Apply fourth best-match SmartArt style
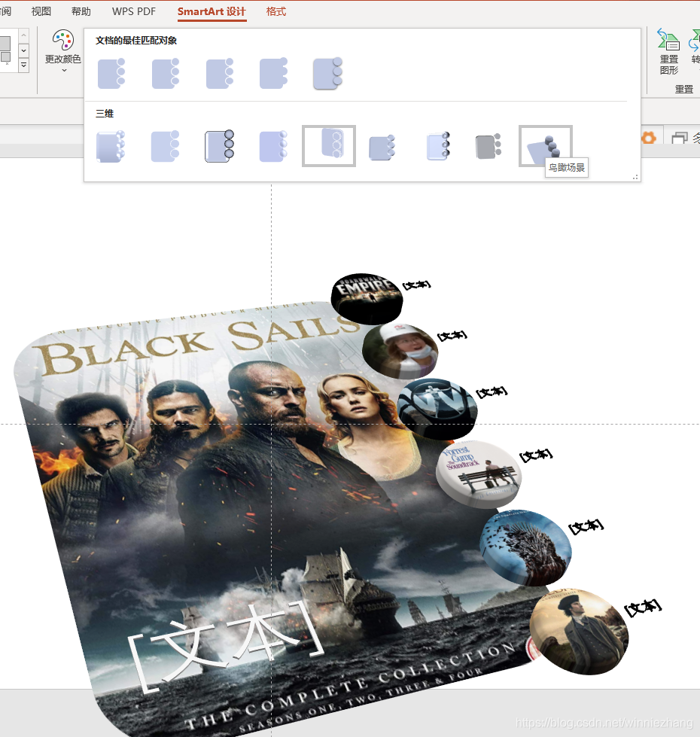This screenshot has width=700, height=737. click(x=273, y=74)
